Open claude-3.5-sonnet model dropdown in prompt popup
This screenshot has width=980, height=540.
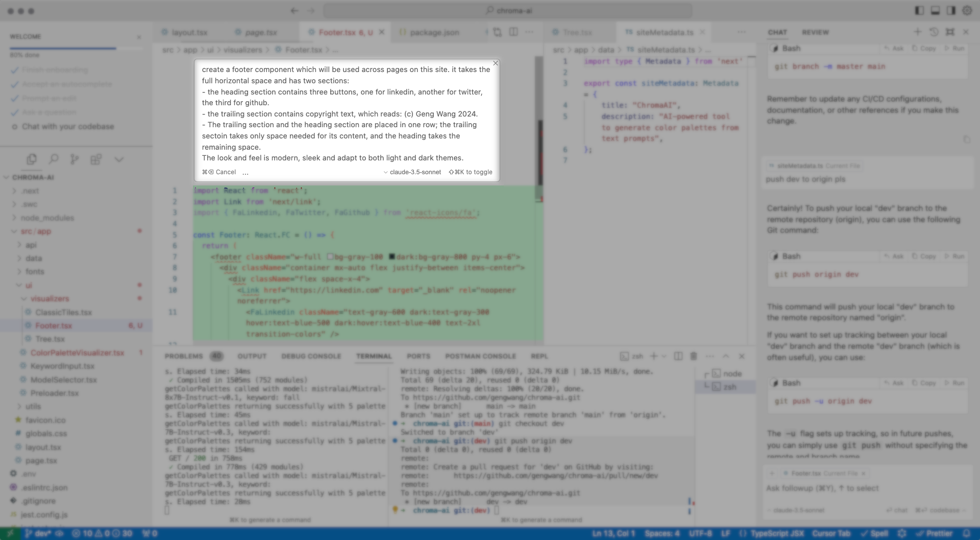pos(412,172)
